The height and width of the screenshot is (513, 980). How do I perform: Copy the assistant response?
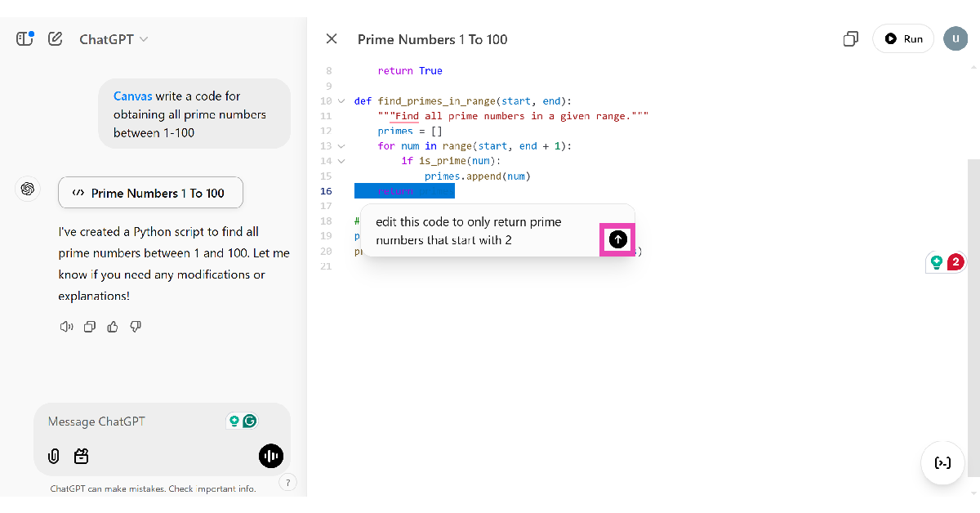click(90, 327)
